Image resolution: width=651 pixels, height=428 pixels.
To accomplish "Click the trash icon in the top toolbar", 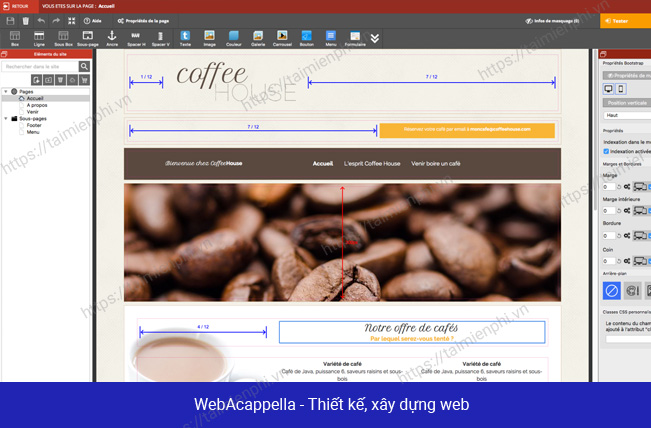I will tap(26, 21).
